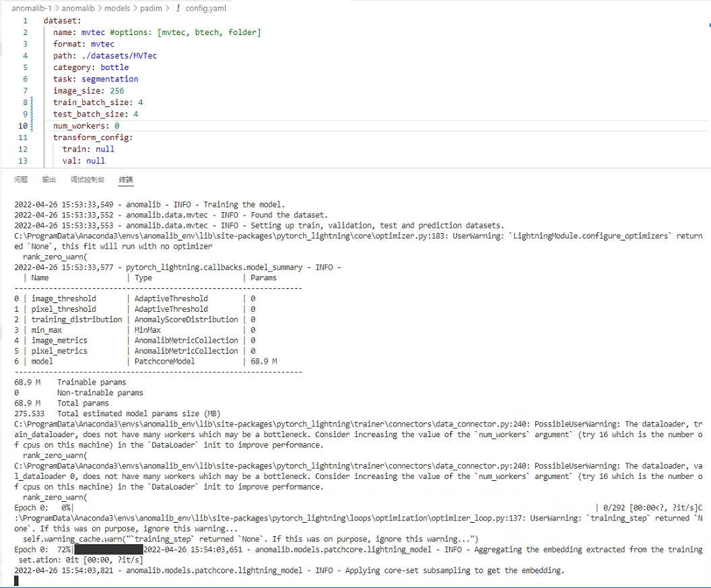Click line number 5 in the editor gutter
Image resolution: width=711 pixels, height=588 pixels.
pos(25,67)
